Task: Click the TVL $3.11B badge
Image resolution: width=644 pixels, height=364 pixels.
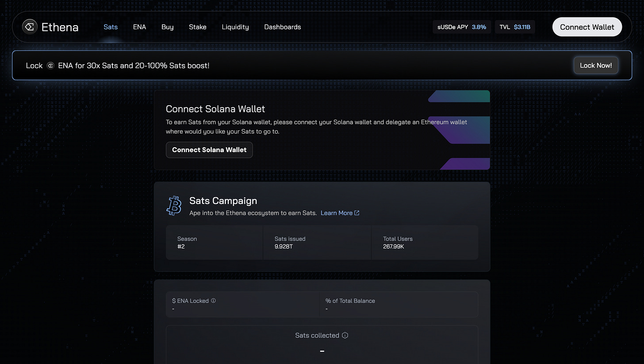Action: tap(515, 27)
